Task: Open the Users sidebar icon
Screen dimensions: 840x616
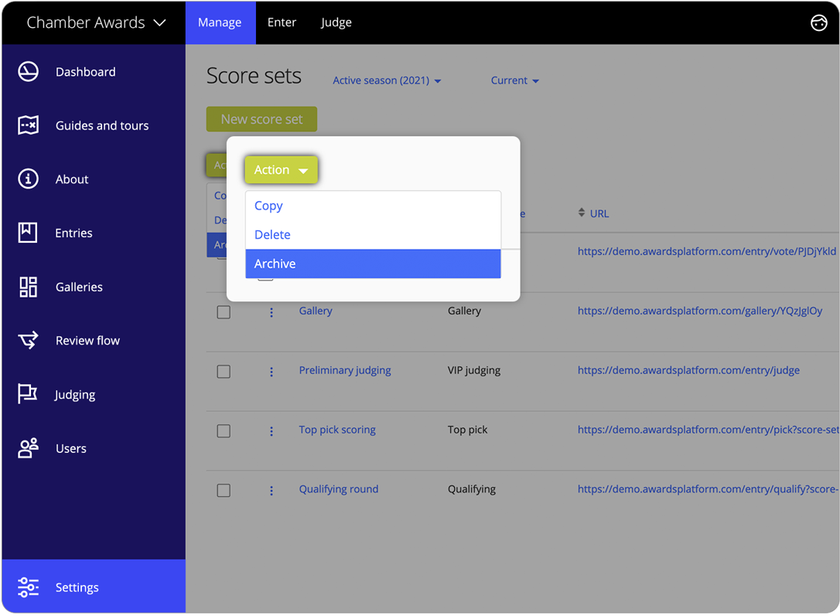Action: 28,448
